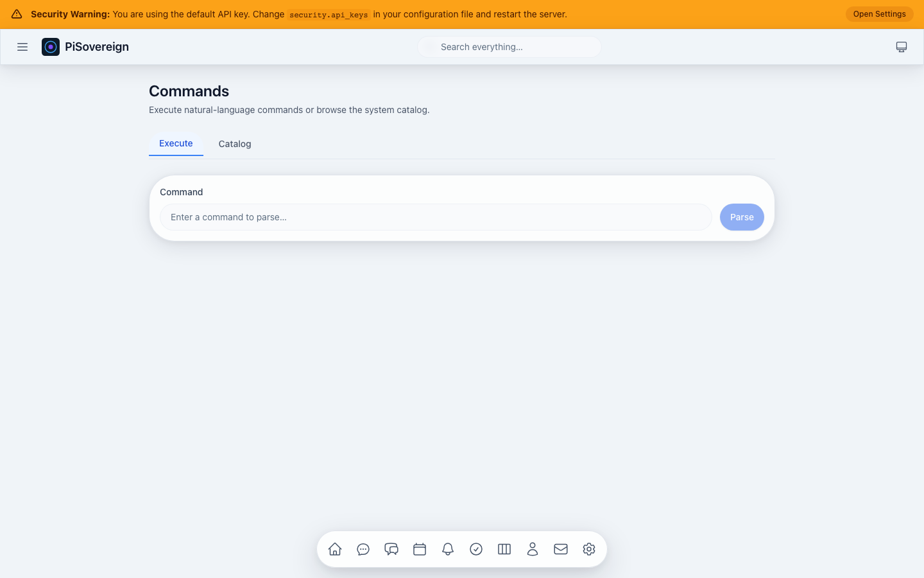Image resolution: width=924 pixels, height=578 pixels.
Task: Focus the command input field
Action: click(436, 217)
